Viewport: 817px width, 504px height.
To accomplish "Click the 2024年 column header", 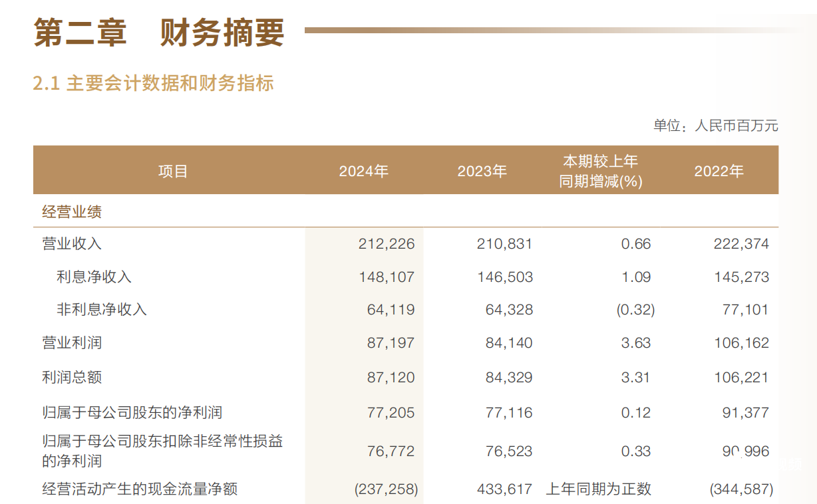I will [363, 171].
